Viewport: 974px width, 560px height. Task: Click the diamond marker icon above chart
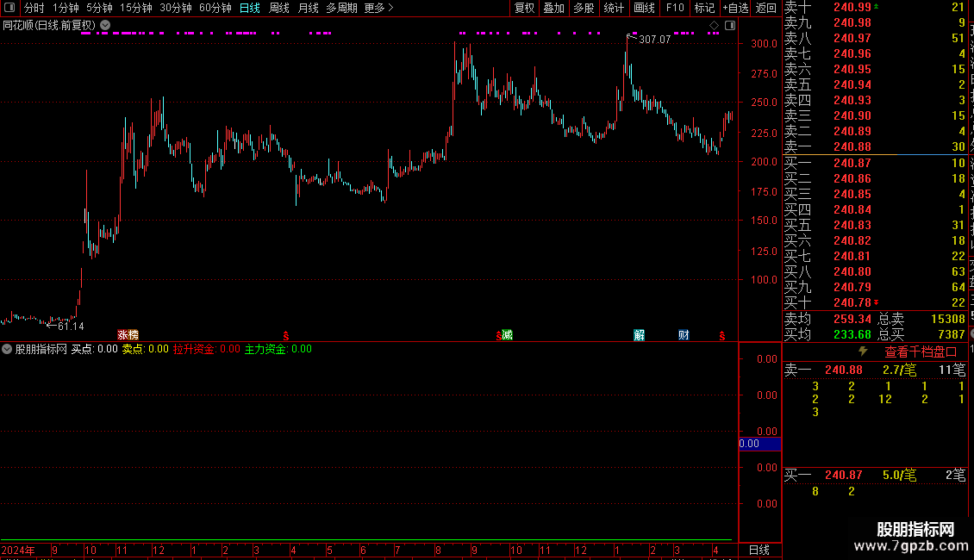[714, 26]
